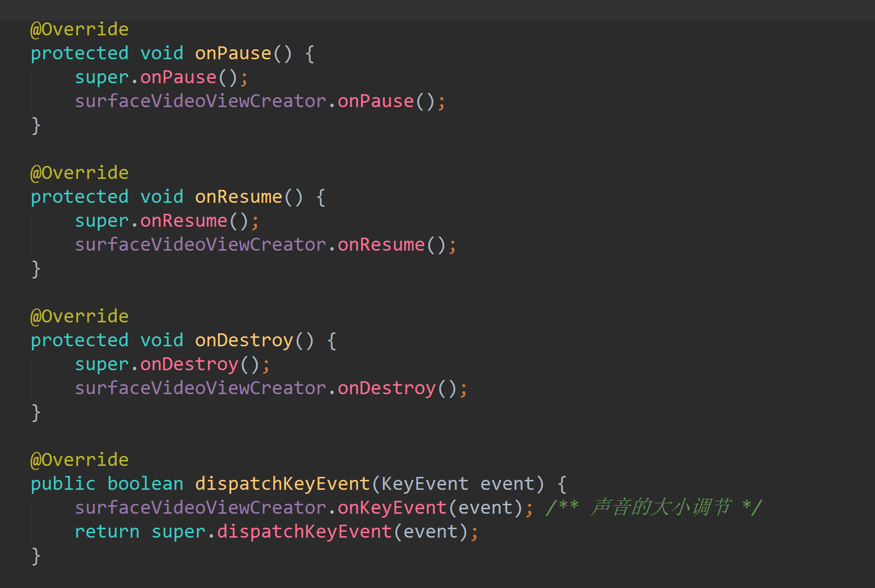Select the onPause method name in its declaration

(x=233, y=53)
